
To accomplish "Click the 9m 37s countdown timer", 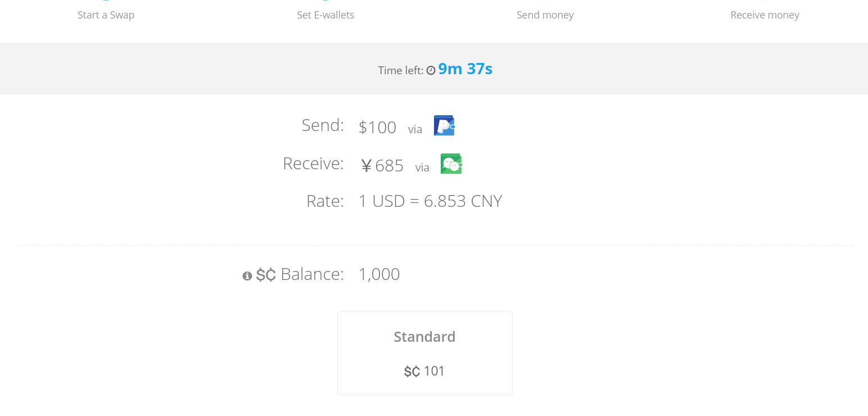I will coord(465,69).
